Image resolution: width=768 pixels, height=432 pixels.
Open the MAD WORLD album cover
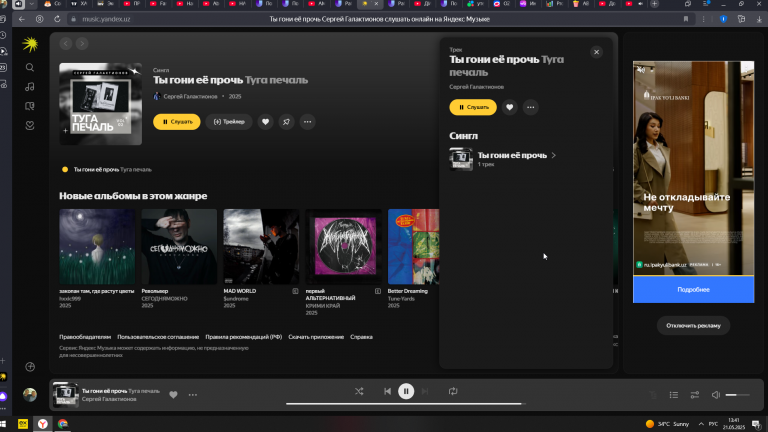tap(261, 246)
